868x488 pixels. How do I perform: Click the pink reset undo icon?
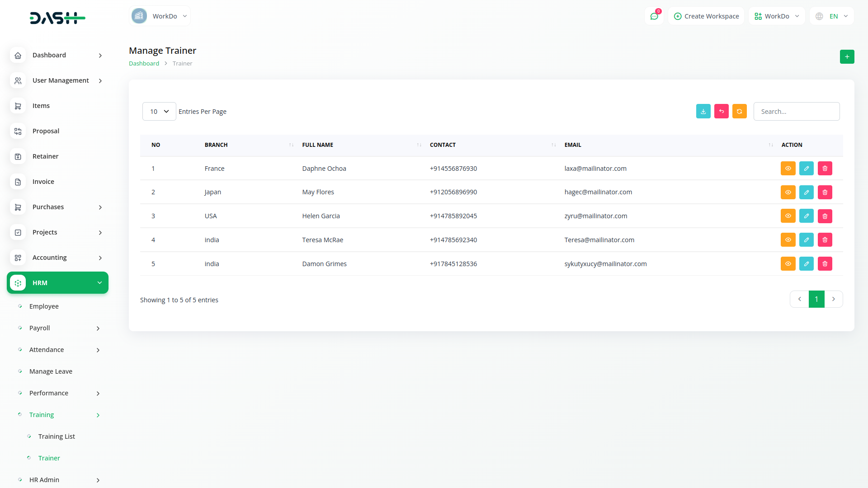point(721,112)
